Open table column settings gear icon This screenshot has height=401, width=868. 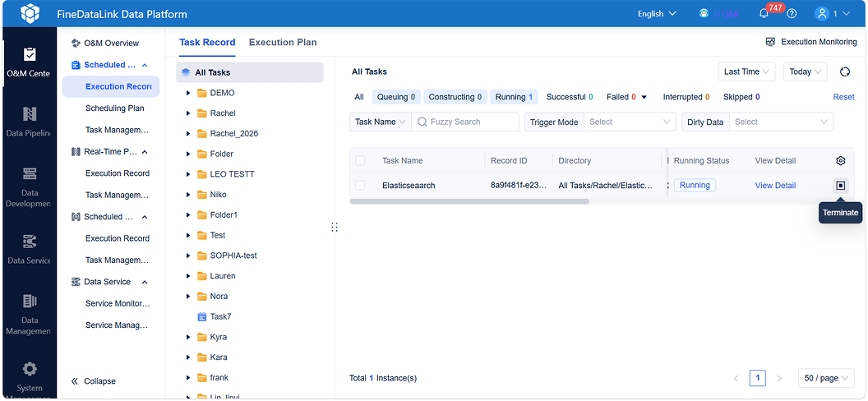[840, 161]
